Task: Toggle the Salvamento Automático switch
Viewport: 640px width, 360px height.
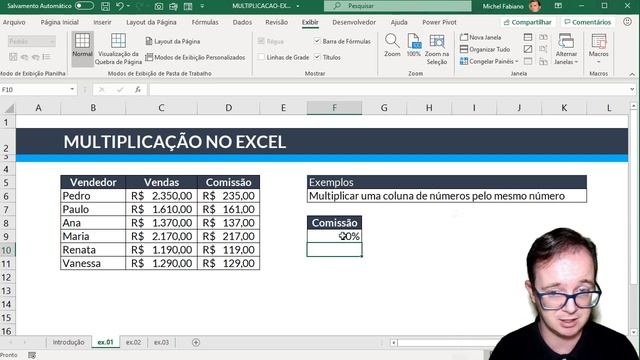Action: [x=84, y=6]
